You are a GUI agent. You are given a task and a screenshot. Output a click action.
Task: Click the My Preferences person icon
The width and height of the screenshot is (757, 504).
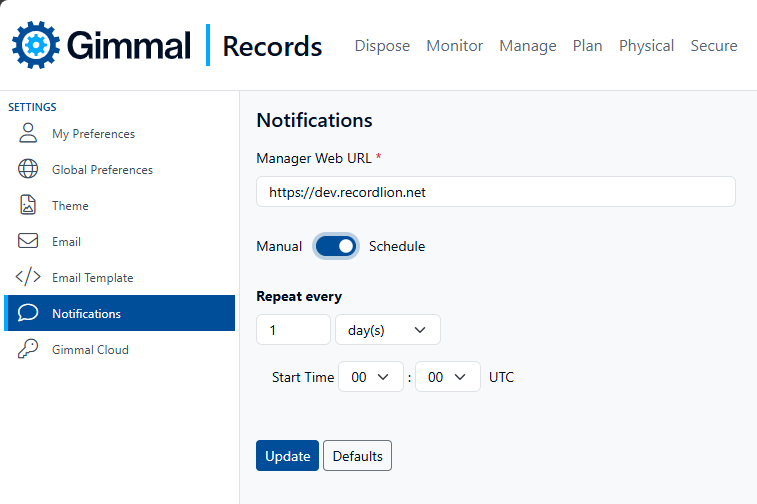point(28,134)
